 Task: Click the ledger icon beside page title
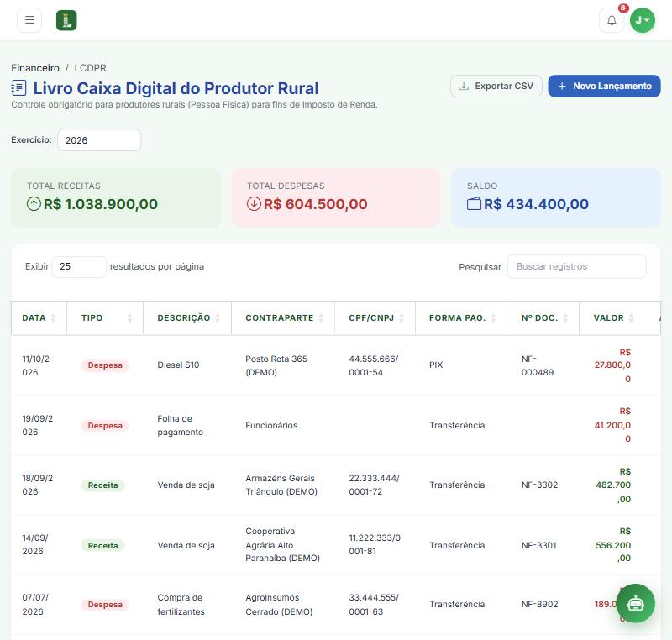(x=18, y=88)
